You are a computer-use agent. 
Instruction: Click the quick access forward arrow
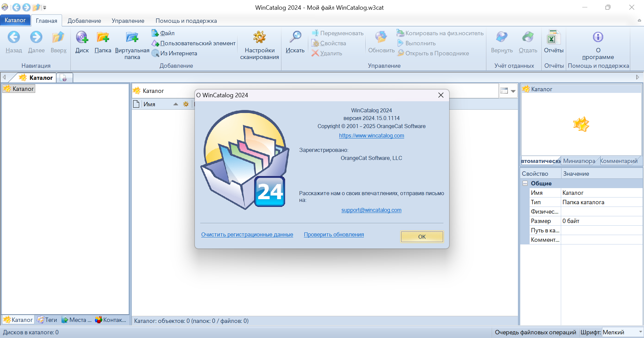coord(26,7)
